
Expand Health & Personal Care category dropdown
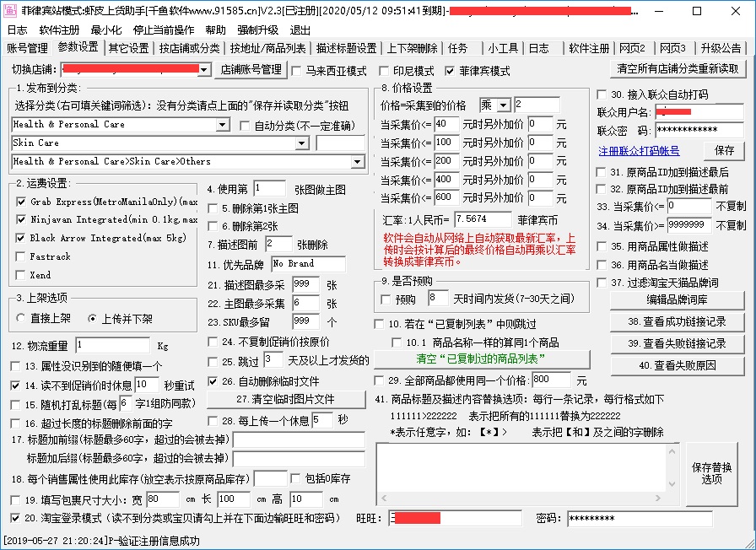click(222, 125)
